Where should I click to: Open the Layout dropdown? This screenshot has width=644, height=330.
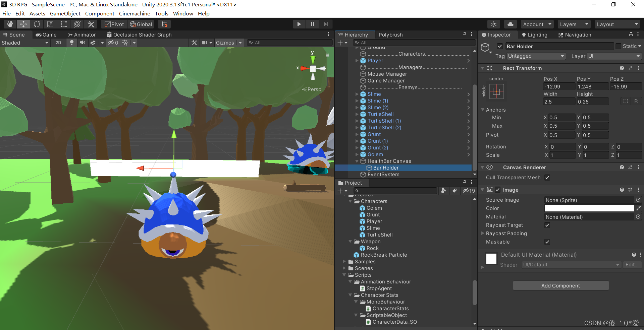pos(617,24)
